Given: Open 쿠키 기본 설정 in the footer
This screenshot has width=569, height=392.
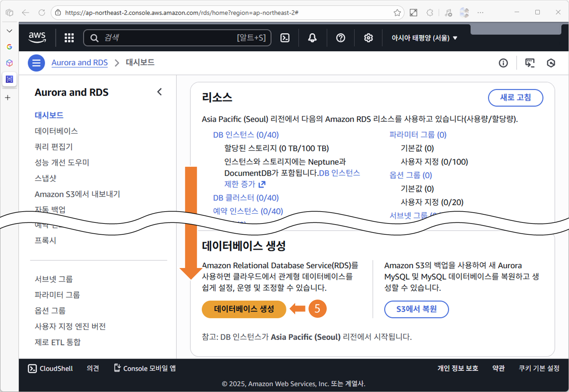Looking at the screenshot, I should click(x=539, y=369).
